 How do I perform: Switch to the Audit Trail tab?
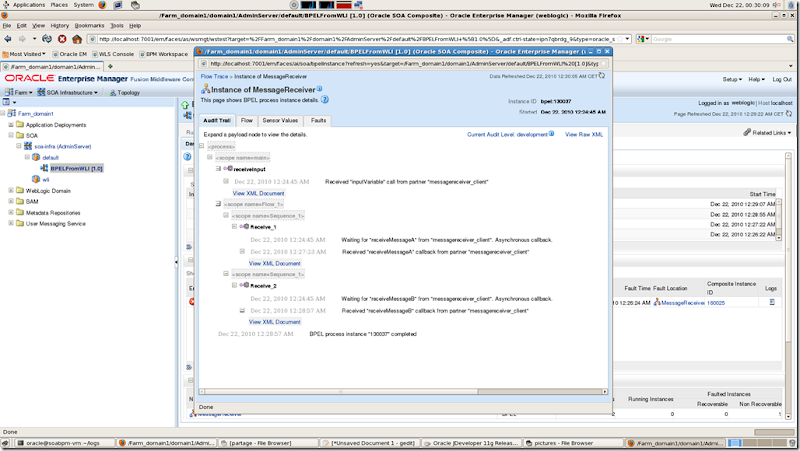(x=217, y=120)
